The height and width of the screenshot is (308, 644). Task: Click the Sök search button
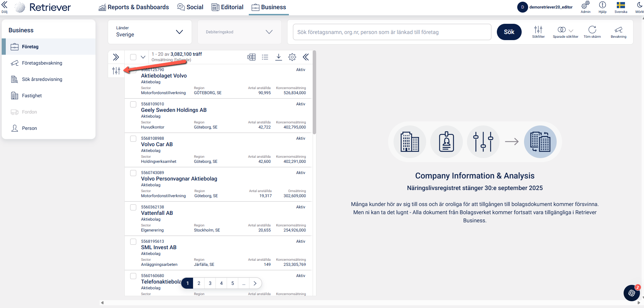pyautogui.click(x=509, y=32)
